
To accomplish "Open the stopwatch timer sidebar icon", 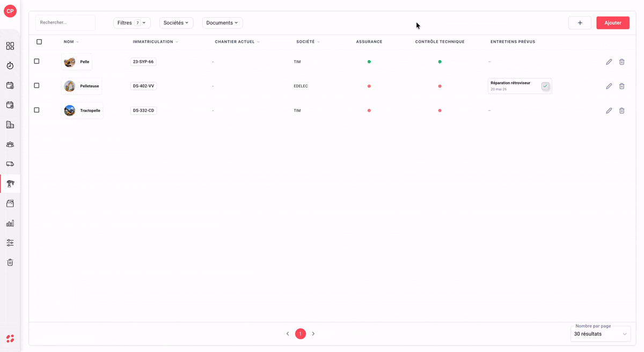I will [10, 65].
